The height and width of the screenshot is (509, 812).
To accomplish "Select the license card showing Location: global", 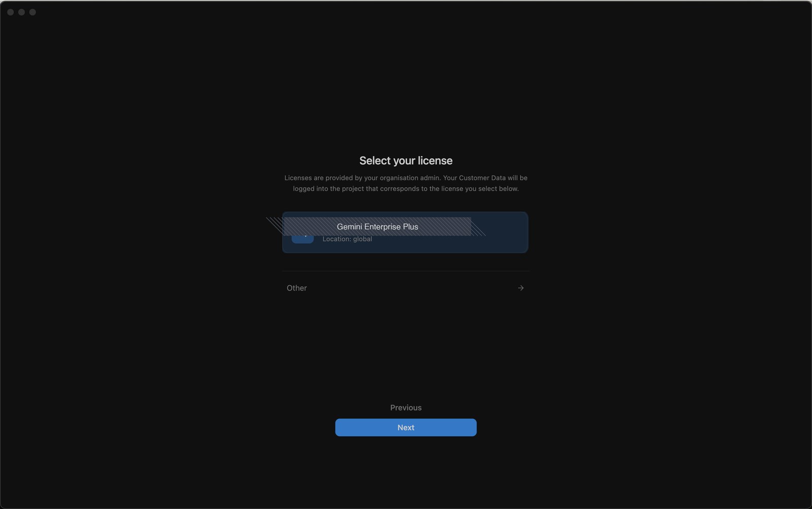I will tap(405, 232).
